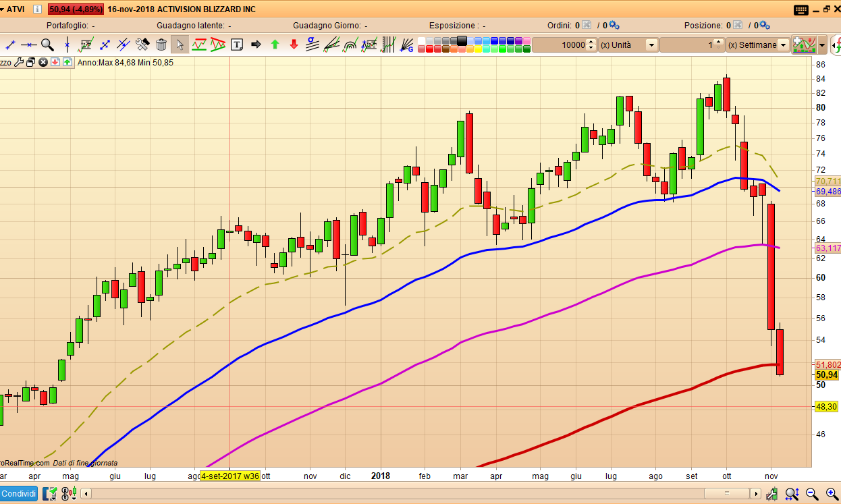Choose the red down arrow drawing tool
Screen dimensions: 841x504
[294, 45]
